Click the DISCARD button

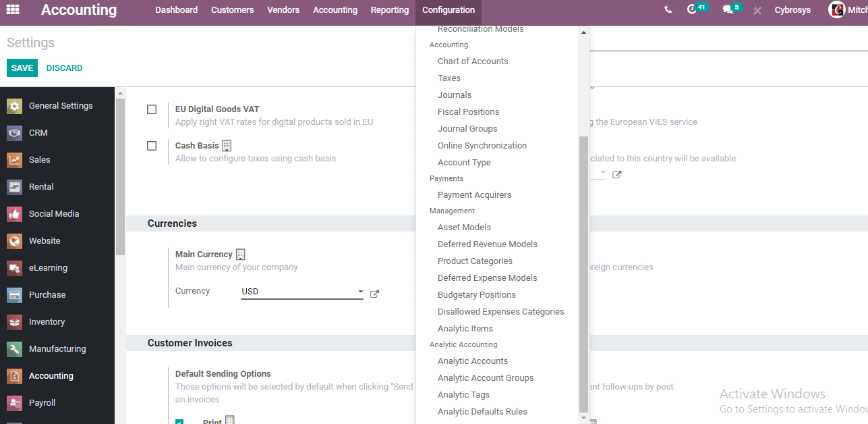click(65, 68)
